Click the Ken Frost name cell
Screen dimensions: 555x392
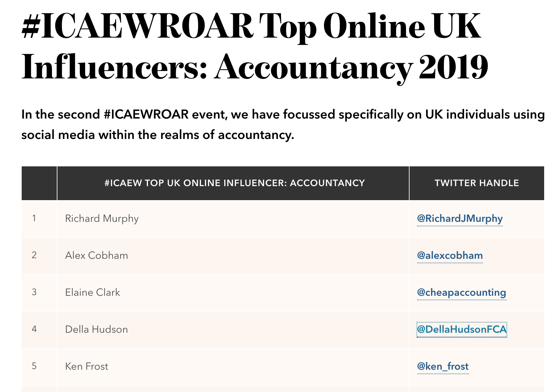coord(86,367)
